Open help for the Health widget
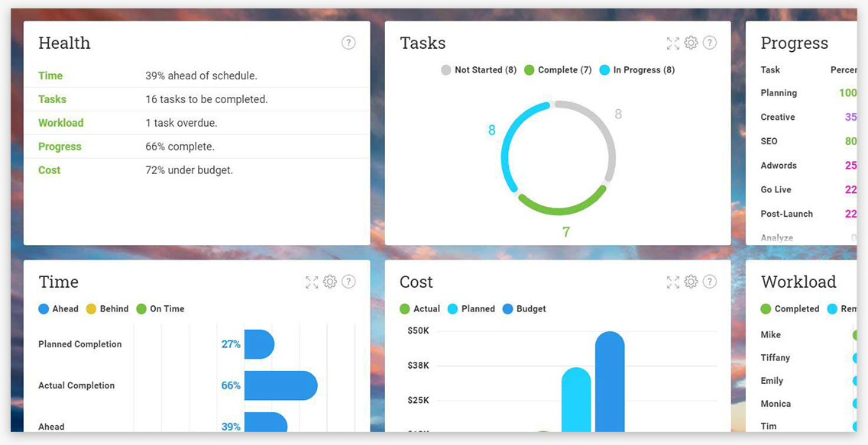 click(x=348, y=43)
